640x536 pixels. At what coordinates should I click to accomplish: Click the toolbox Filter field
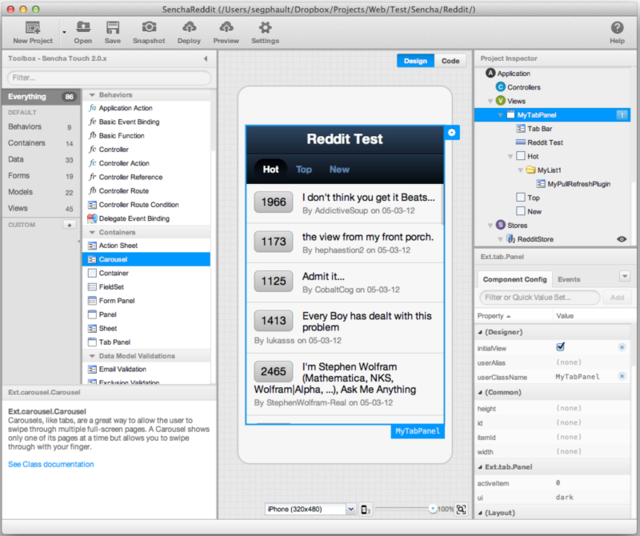tap(109, 78)
